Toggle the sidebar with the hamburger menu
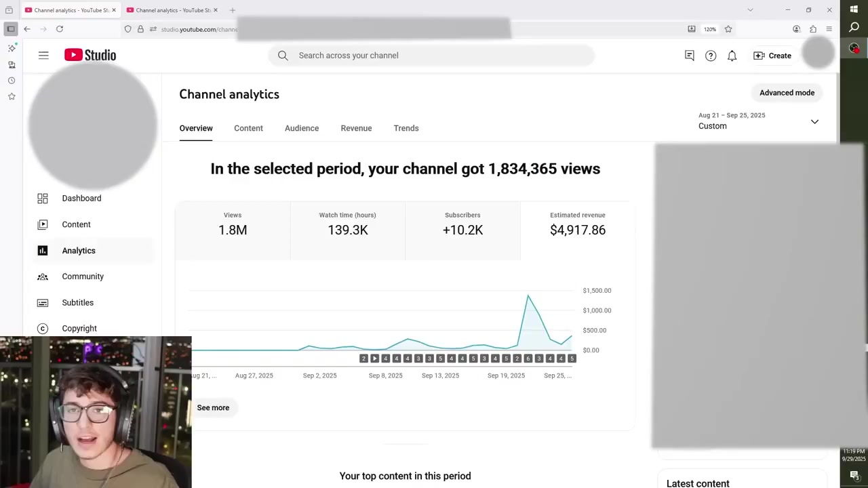The height and width of the screenshot is (488, 868). tap(43, 55)
